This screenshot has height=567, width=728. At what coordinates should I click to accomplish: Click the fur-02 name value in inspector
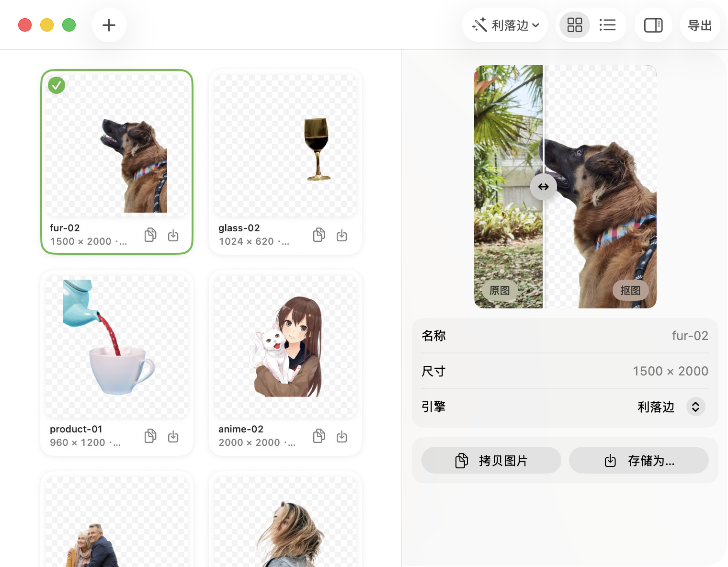(x=690, y=336)
